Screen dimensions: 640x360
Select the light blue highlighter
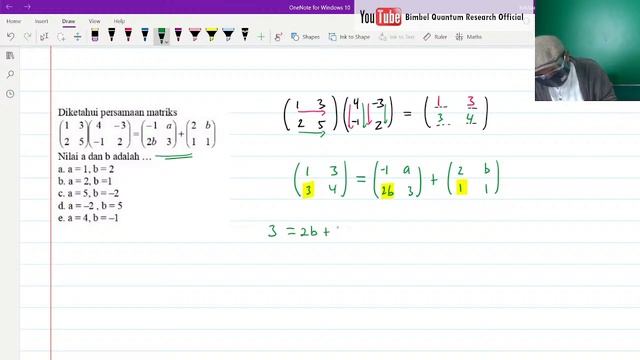228,35
